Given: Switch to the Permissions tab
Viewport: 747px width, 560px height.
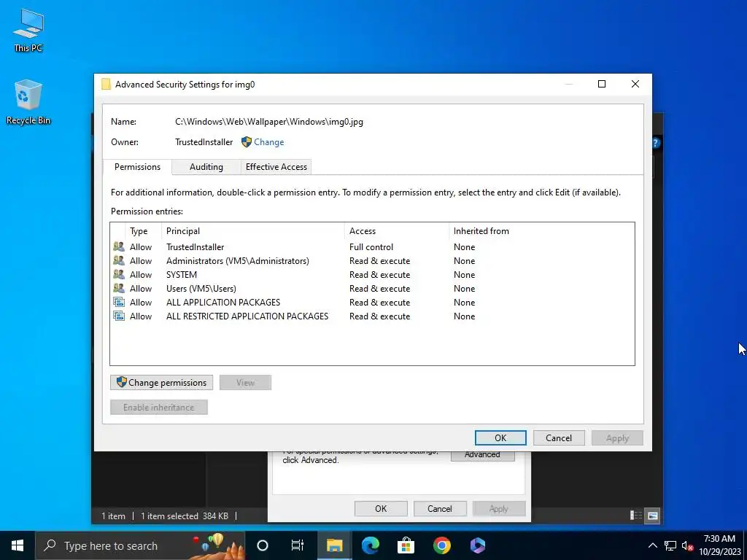Looking at the screenshot, I should coord(137,167).
